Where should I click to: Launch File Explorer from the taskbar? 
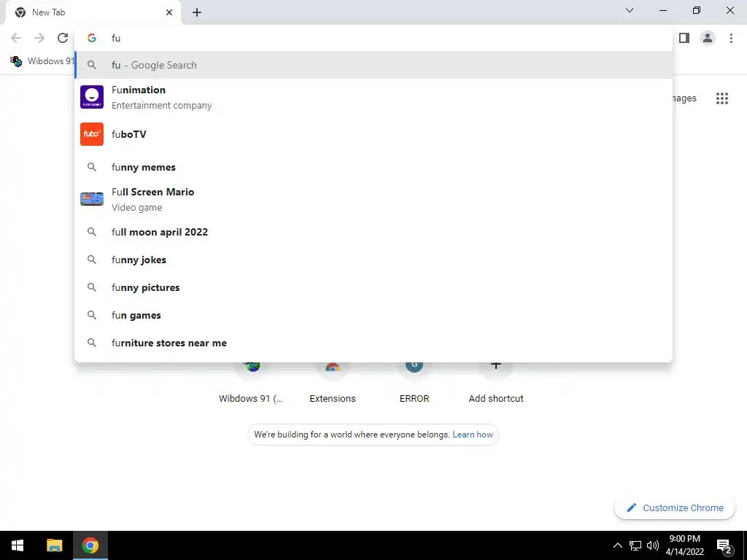(x=54, y=545)
